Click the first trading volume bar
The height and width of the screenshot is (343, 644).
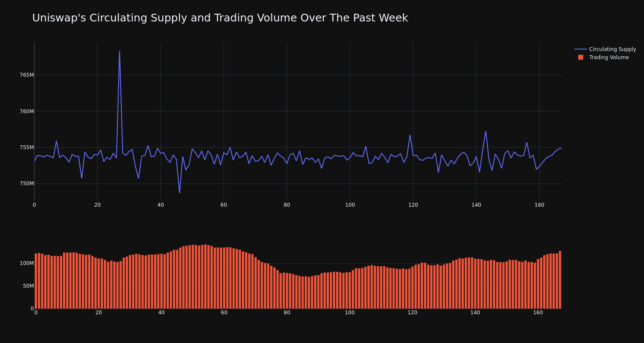pyautogui.click(x=36, y=281)
